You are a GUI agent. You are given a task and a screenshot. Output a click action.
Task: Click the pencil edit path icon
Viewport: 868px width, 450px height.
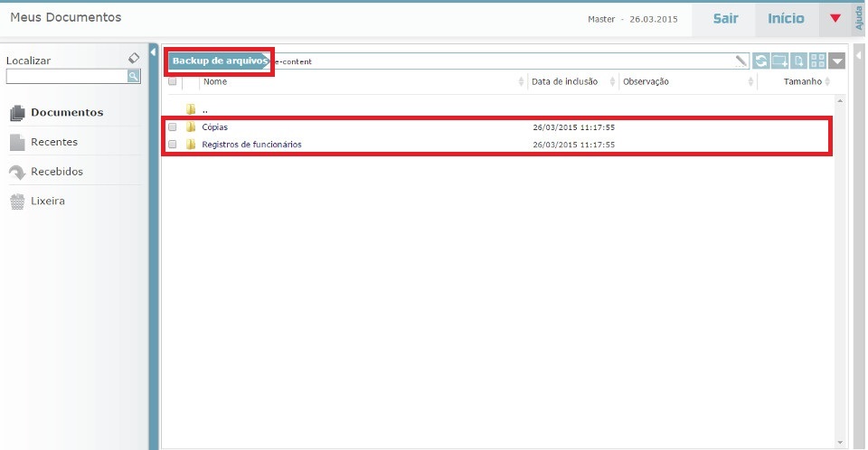point(742,61)
